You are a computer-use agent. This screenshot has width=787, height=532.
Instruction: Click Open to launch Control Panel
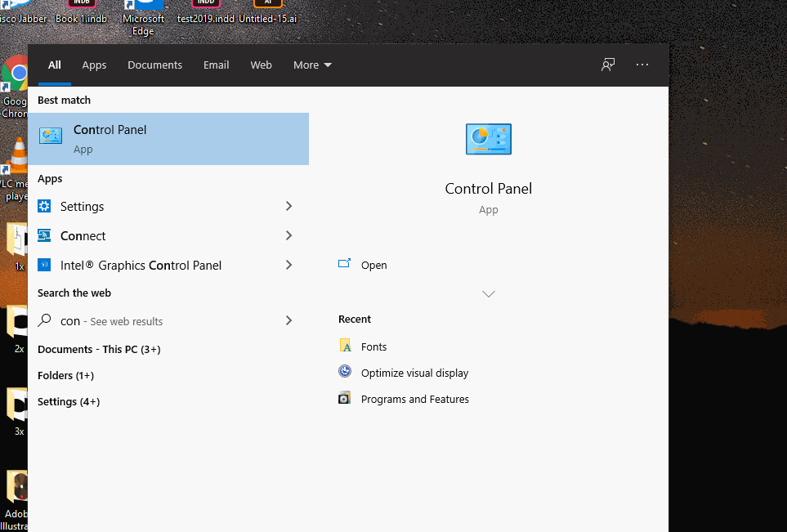pyautogui.click(x=374, y=265)
